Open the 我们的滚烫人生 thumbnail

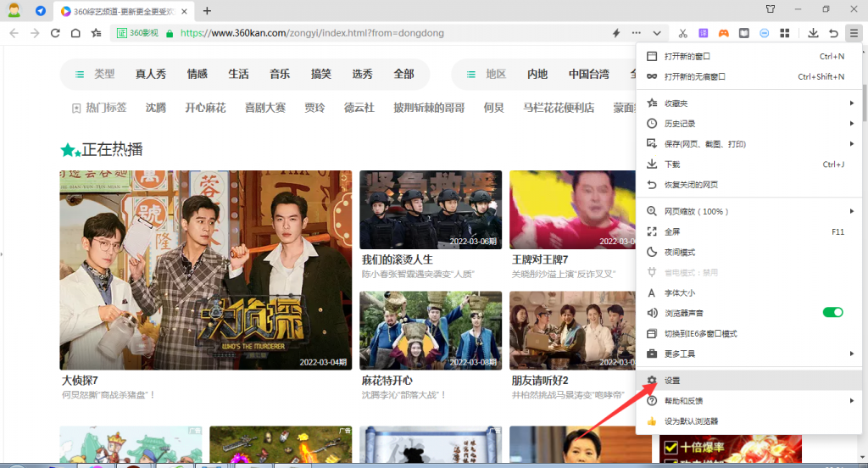pos(431,210)
